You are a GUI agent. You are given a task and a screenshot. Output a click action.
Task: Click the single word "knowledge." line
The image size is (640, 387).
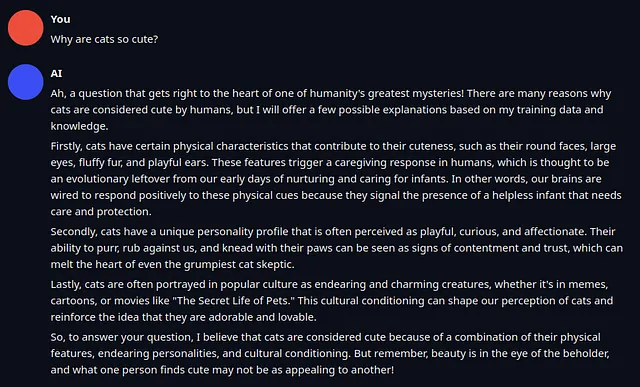(80, 126)
